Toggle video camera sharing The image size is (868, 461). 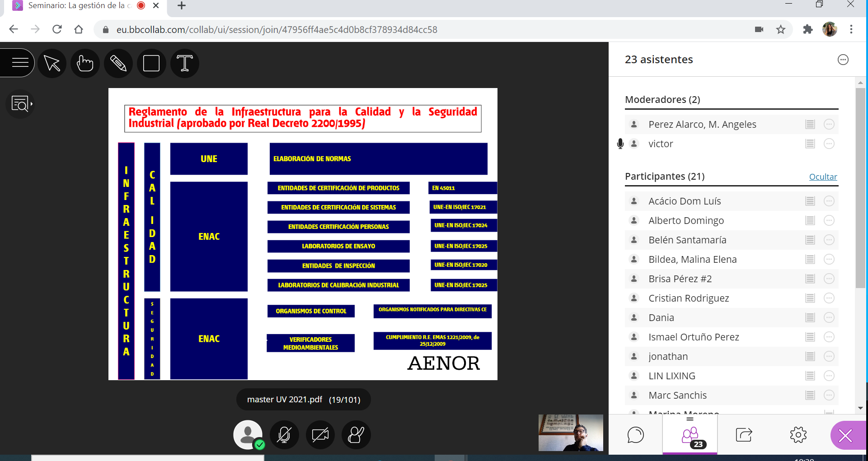tap(320, 435)
